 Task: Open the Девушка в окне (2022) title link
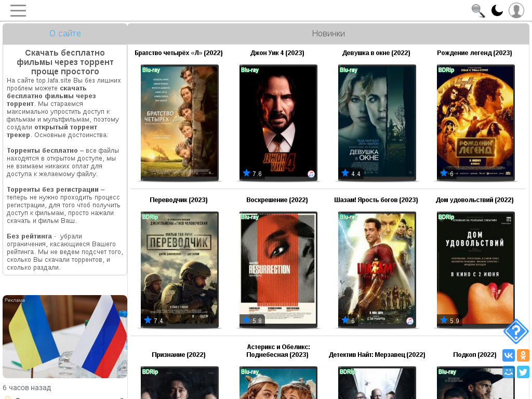point(376,53)
